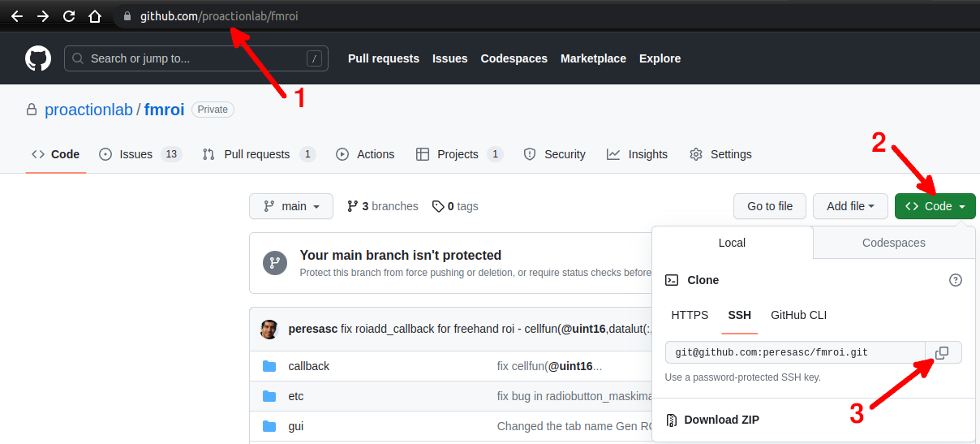Open GitHub home via Octocat logo
This screenshot has height=444, width=980.
click(38, 58)
